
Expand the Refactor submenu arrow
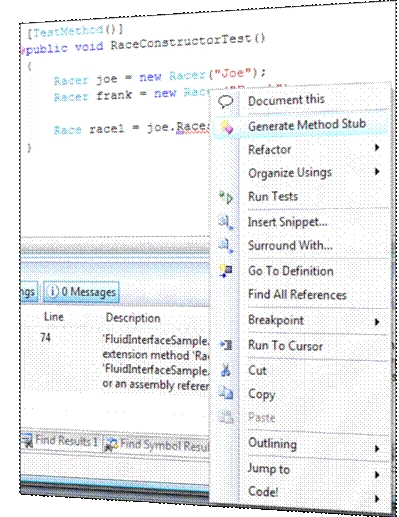pyautogui.click(x=377, y=147)
